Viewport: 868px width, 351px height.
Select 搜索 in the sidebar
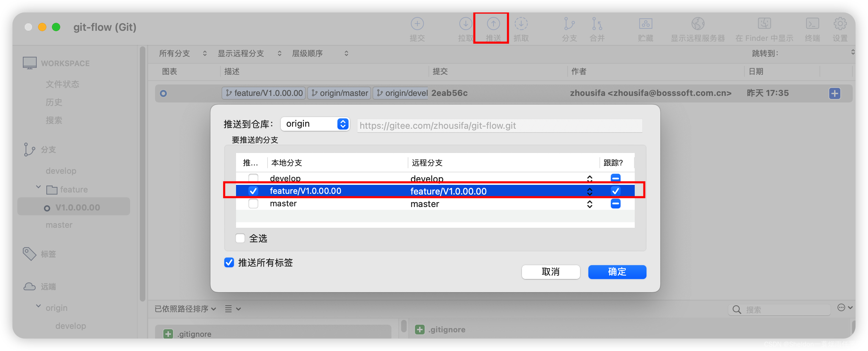pyautogui.click(x=54, y=120)
